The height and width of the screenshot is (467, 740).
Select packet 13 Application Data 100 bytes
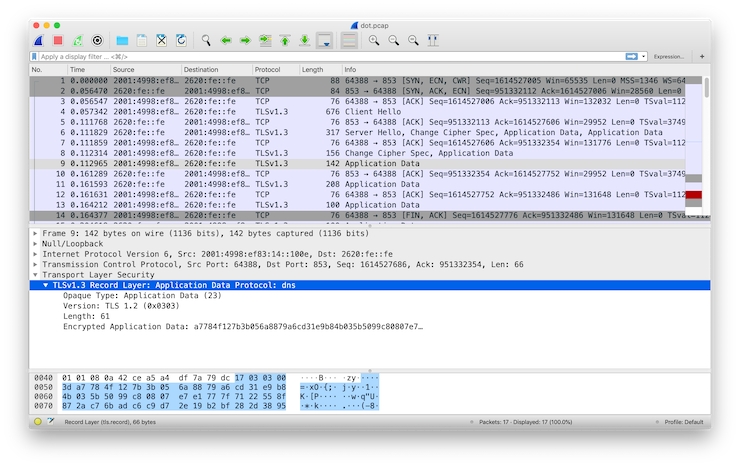(357, 205)
